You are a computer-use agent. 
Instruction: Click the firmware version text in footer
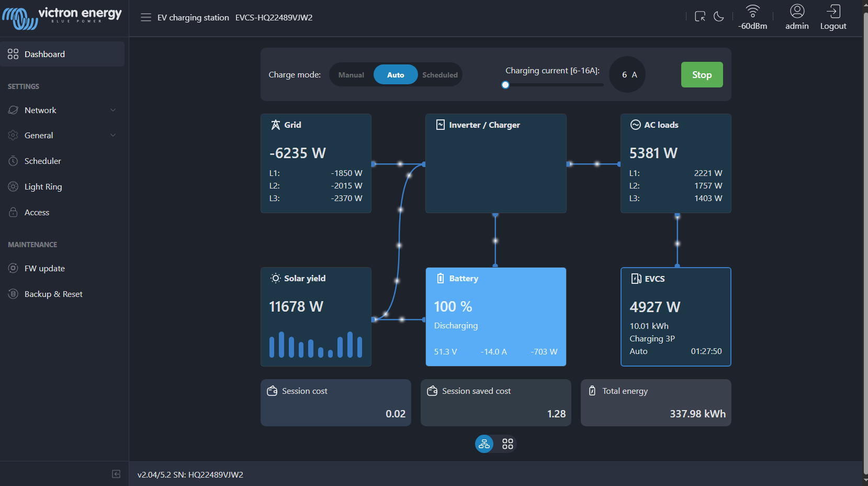[x=190, y=474]
